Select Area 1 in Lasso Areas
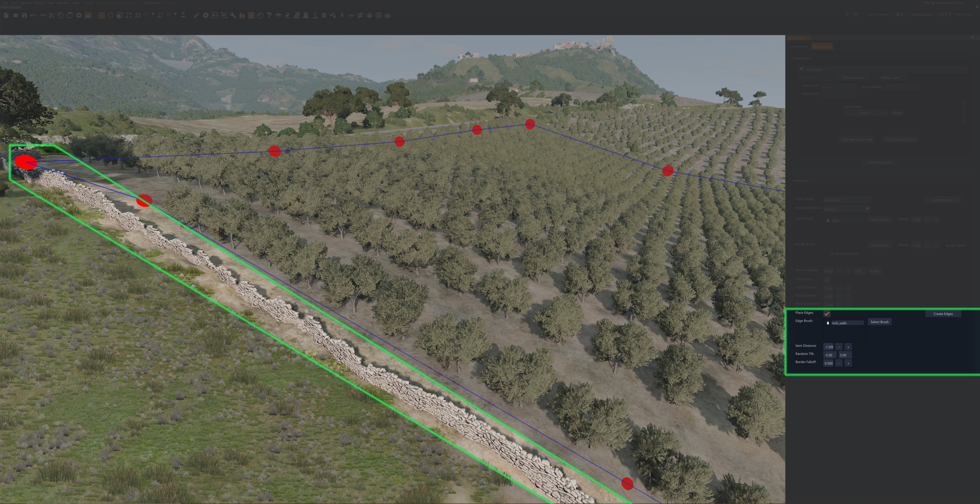Viewport: 980px width, 504px height. point(866,113)
